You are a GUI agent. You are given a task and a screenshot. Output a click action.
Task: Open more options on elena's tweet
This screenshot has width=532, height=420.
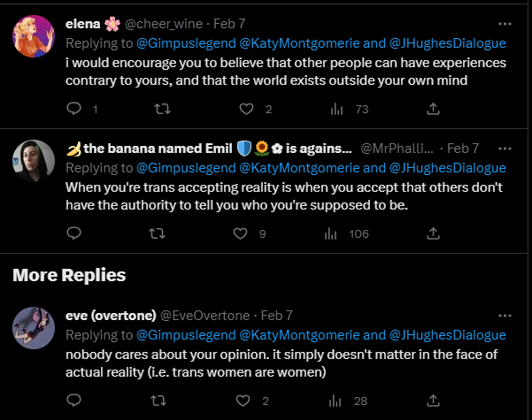click(505, 24)
